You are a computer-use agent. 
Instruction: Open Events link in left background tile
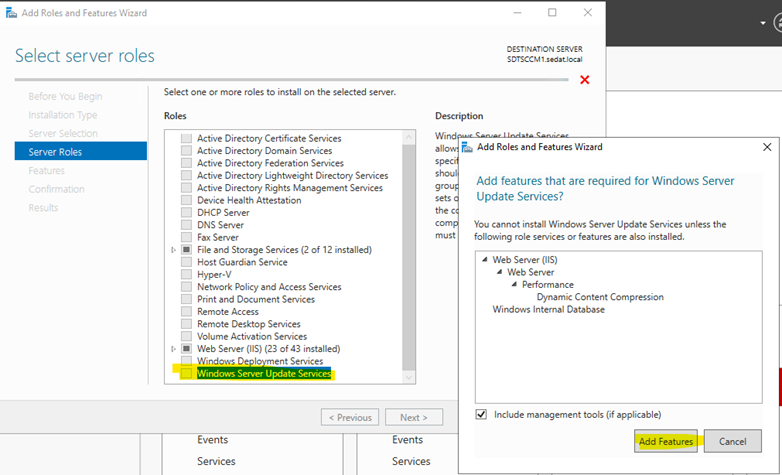tap(212, 440)
